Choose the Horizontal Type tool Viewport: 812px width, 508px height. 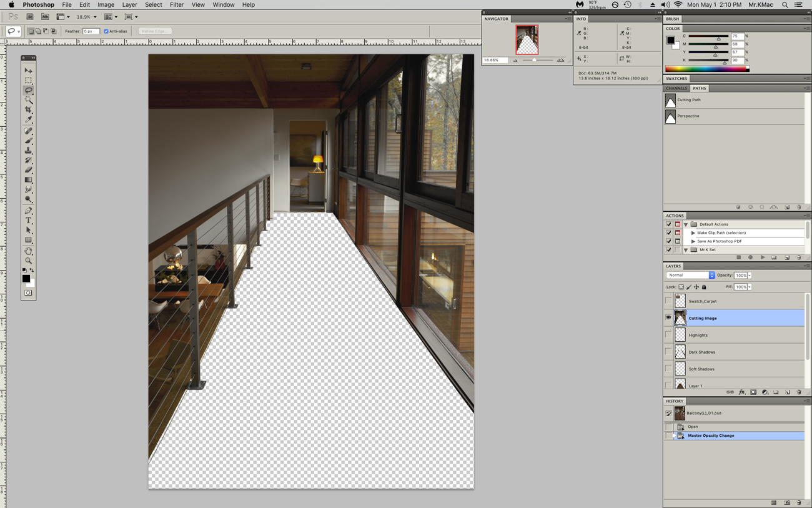coord(28,221)
